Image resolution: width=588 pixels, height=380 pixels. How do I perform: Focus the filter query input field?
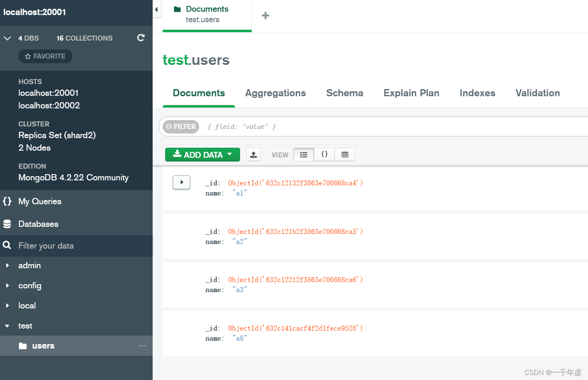pos(393,126)
